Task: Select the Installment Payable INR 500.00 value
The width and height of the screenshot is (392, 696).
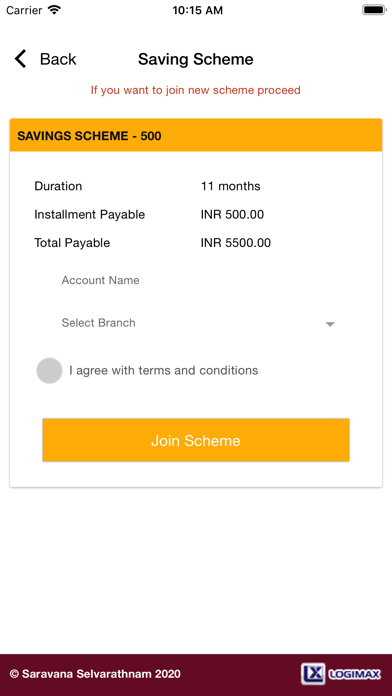Action: 232,215
